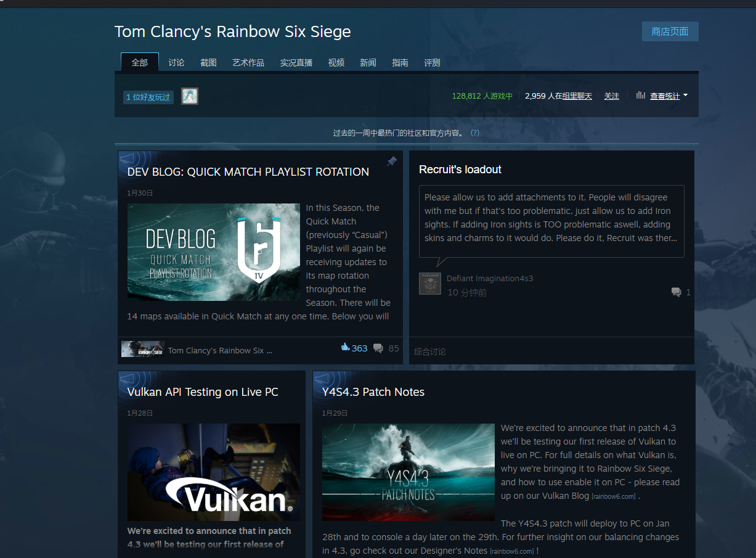Viewport: 756px width, 558px height.
Task: Click the bar chart statistics icon
Action: point(641,96)
